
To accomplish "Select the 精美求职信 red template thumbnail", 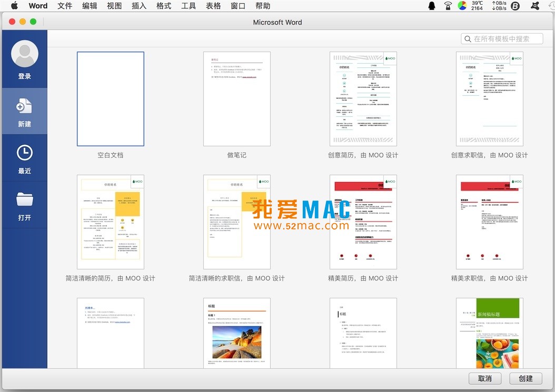I will pyautogui.click(x=490, y=222).
